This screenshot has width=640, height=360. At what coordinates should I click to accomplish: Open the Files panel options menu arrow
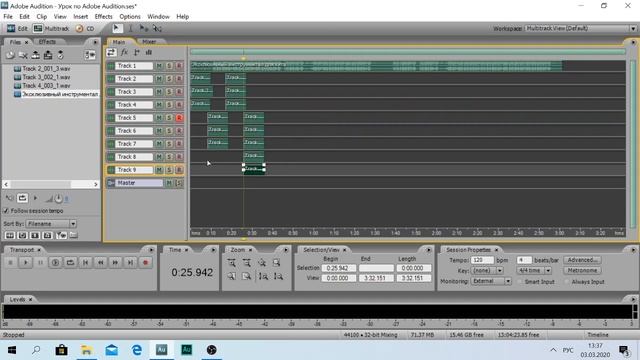pyautogui.click(x=95, y=42)
